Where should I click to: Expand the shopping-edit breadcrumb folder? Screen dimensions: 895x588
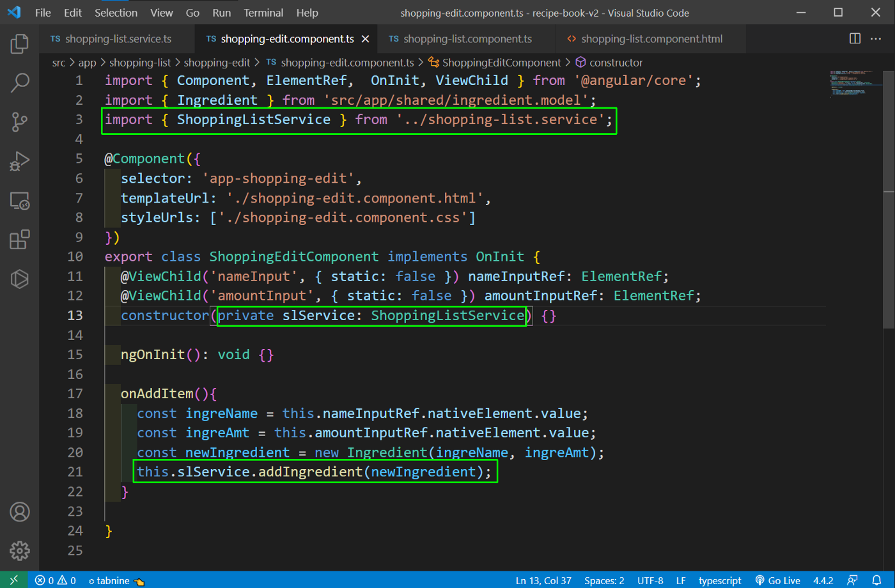pos(217,63)
